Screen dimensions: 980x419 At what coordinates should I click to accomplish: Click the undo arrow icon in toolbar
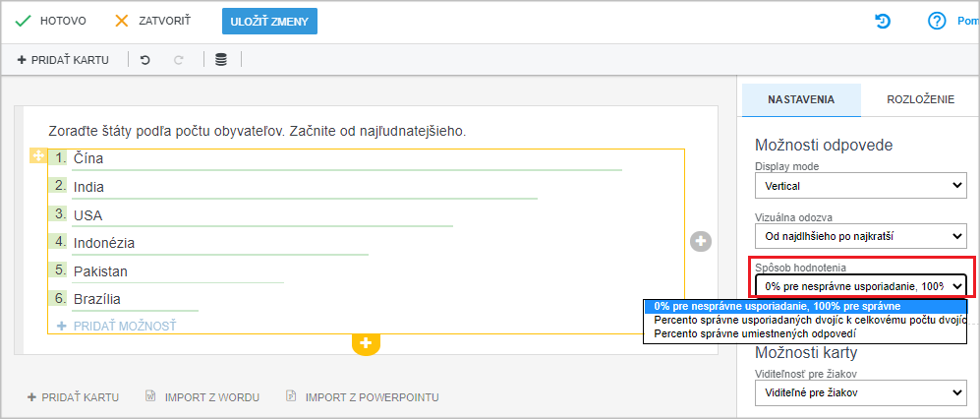[145, 60]
